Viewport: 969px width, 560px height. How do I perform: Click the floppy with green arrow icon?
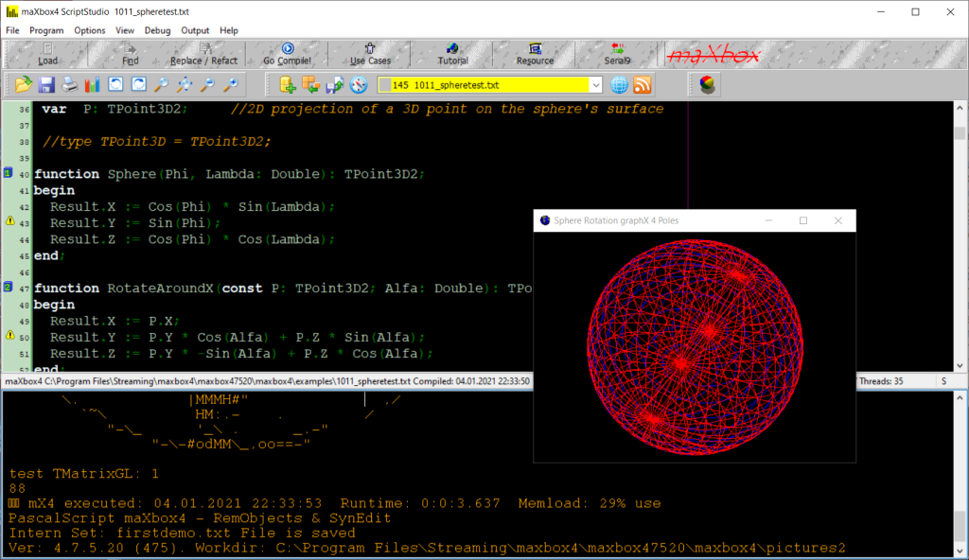(334, 85)
